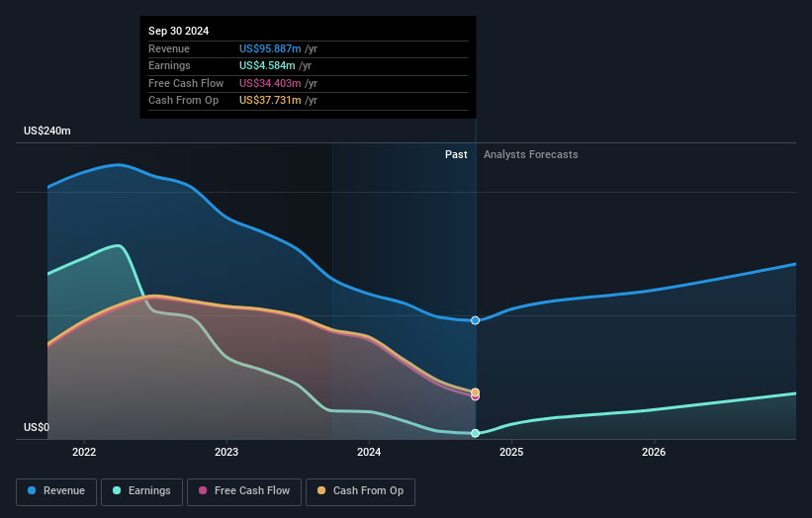Click the US$34.403m free cash flow value
The width and height of the screenshot is (812, 518).
[x=270, y=83]
